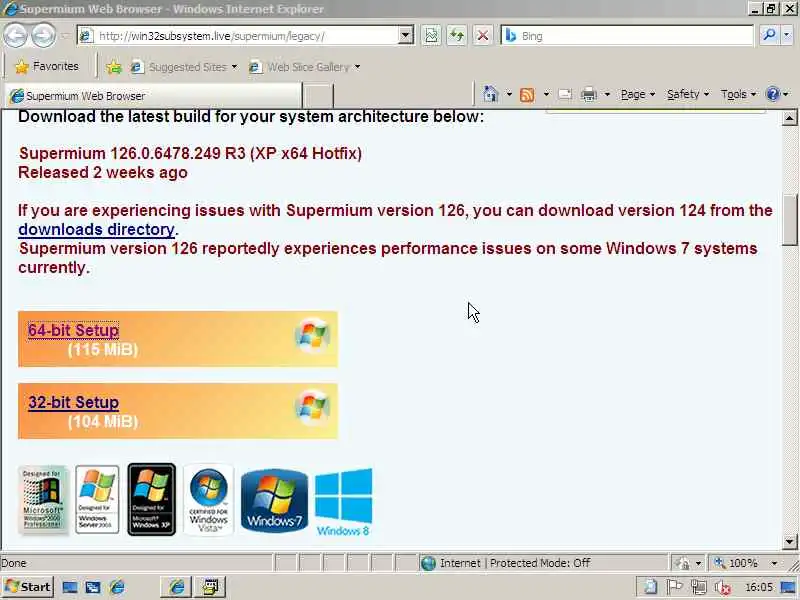Expand the search provider dropdown arrow
Image resolution: width=800 pixels, height=600 pixels.
(x=787, y=35)
